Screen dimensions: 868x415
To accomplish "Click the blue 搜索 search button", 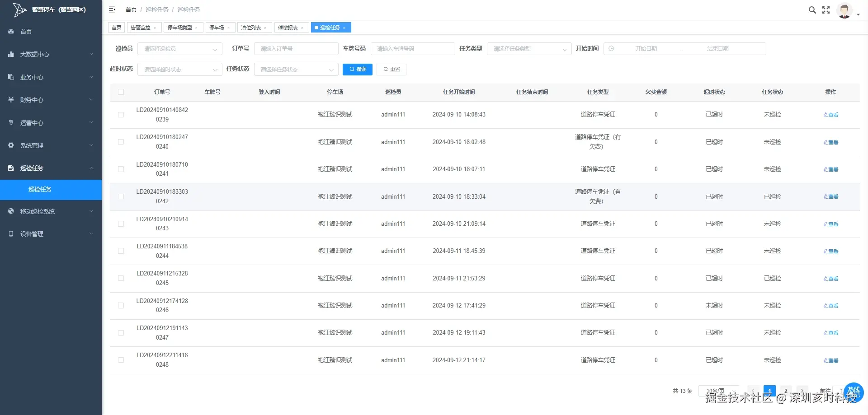I will [358, 70].
